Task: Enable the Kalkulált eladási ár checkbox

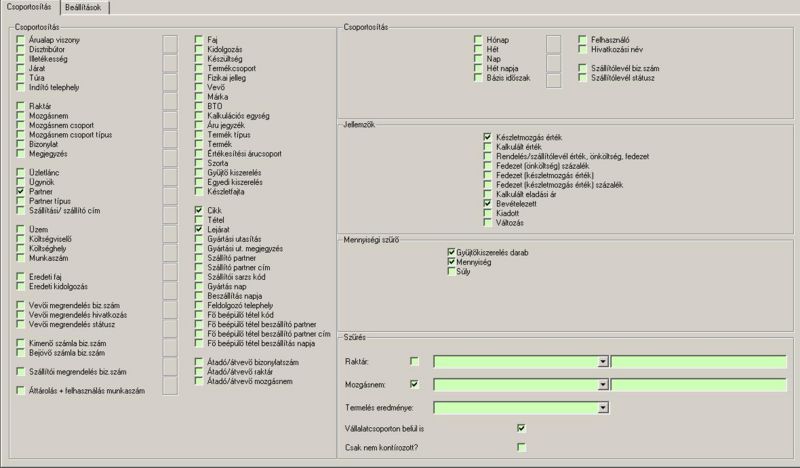Action: click(x=487, y=193)
